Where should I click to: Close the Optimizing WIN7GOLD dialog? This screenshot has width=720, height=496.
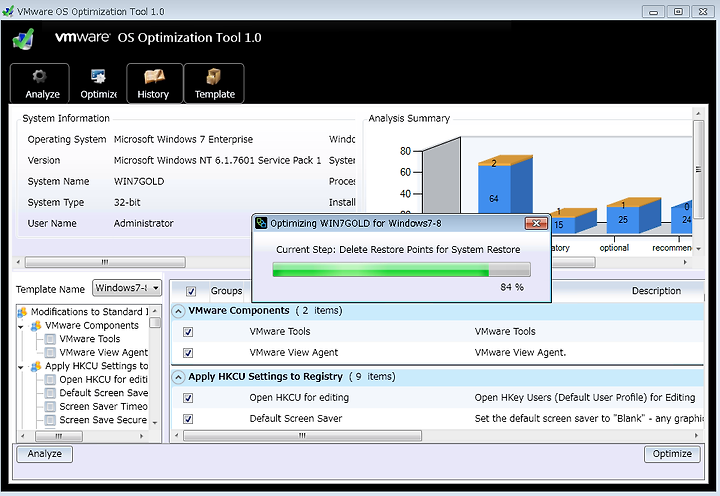(x=536, y=223)
